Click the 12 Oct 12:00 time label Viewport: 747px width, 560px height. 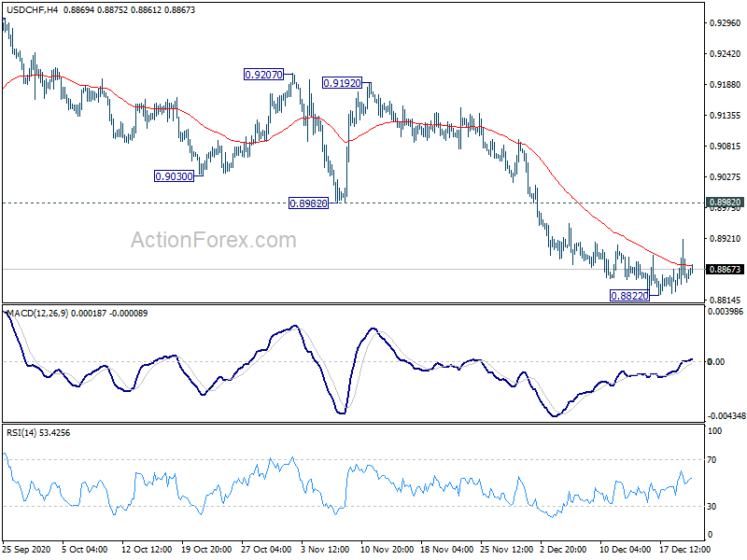pos(147,549)
